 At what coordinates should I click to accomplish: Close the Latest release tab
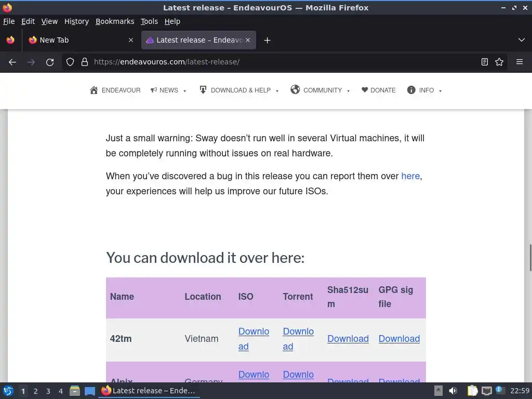tap(248, 40)
